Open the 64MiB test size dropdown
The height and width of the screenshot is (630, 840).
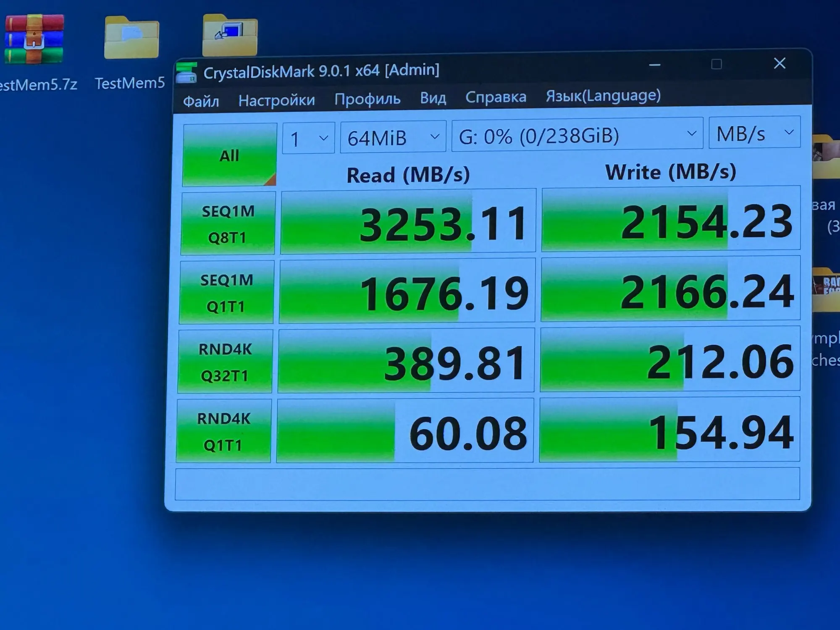point(393,137)
